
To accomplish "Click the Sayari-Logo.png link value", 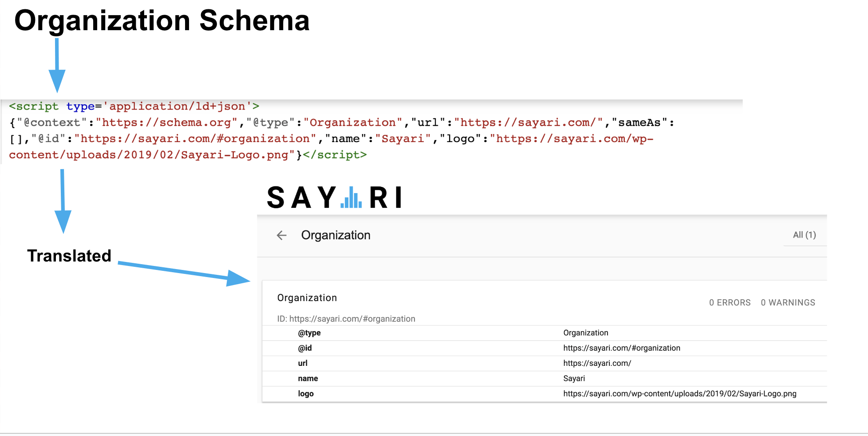I will coord(680,393).
